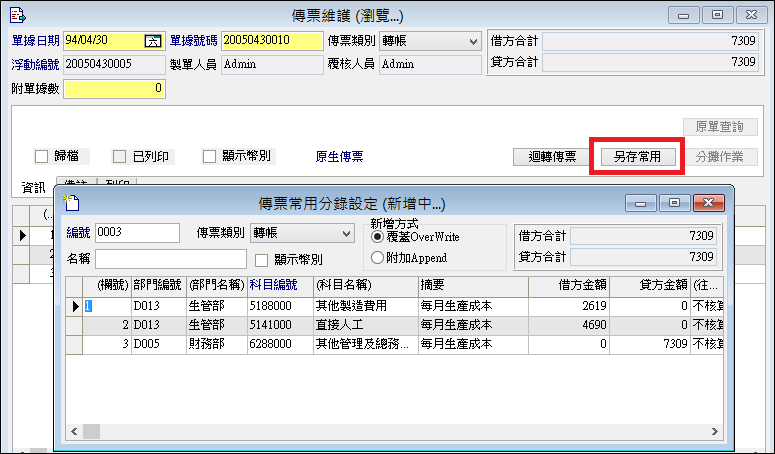Click the 名稱 input field in dialog

(170, 258)
